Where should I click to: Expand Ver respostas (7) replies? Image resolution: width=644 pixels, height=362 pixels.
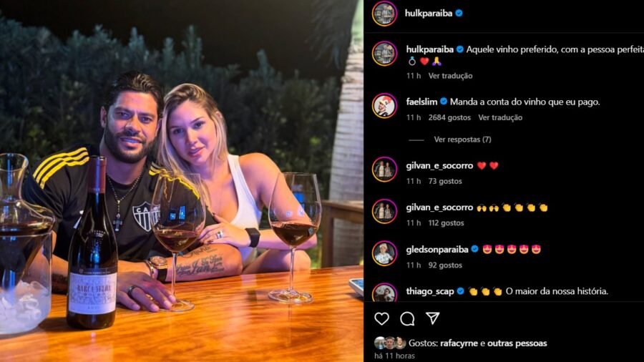[462, 140]
